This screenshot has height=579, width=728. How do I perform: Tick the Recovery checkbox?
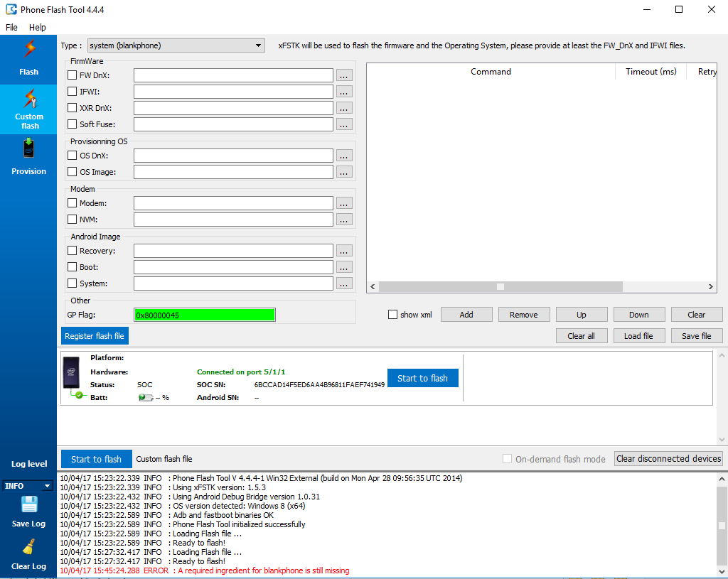(72, 251)
